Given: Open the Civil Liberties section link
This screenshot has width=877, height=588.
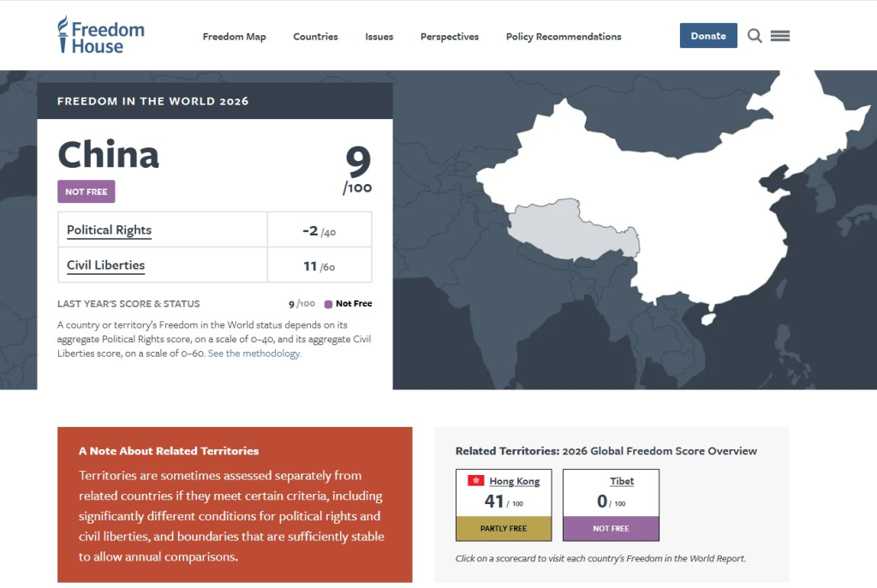Looking at the screenshot, I should click(x=105, y=265).
